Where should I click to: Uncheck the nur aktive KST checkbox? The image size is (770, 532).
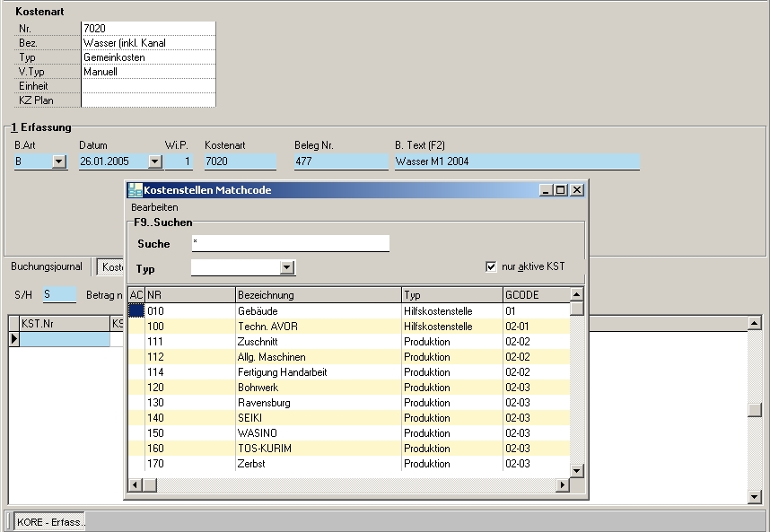(x=490, y=266)
